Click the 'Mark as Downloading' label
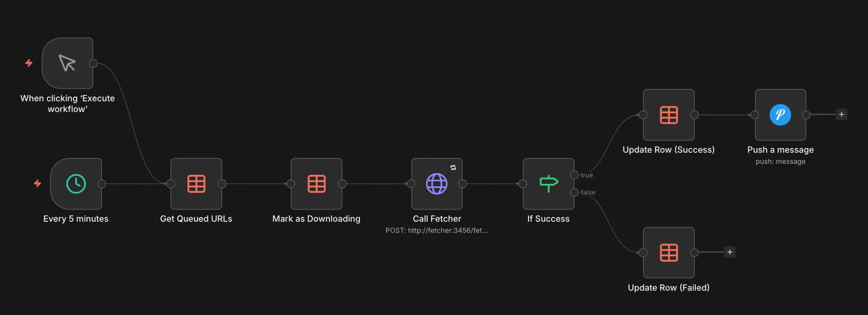 316,219
